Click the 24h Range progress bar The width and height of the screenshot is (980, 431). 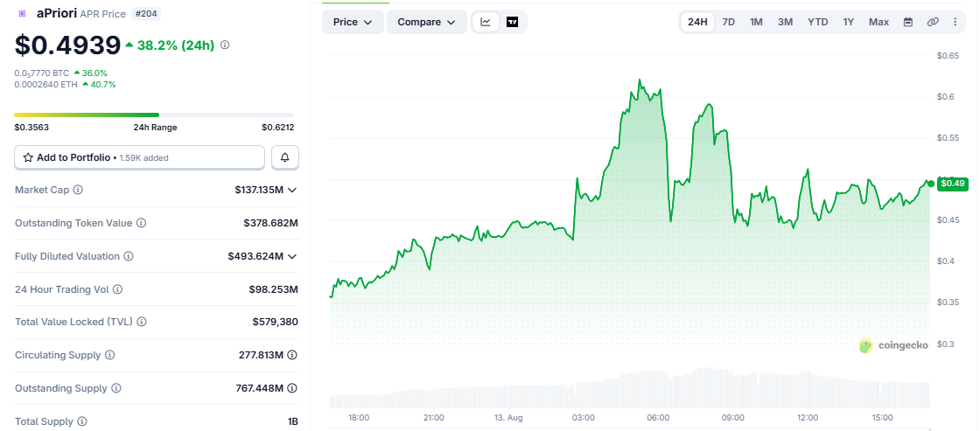tap(154, 115)
